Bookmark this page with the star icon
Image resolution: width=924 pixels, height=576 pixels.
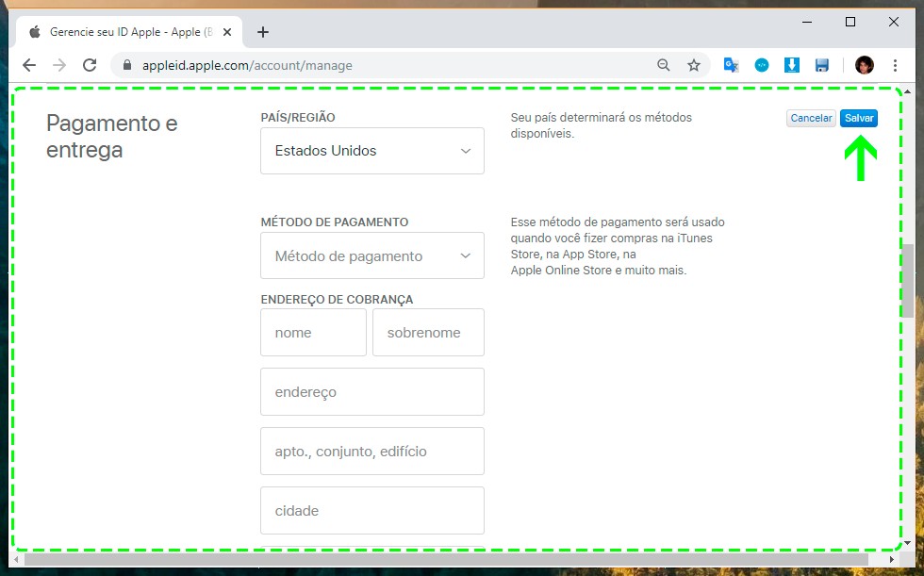[x=694, y=65]
